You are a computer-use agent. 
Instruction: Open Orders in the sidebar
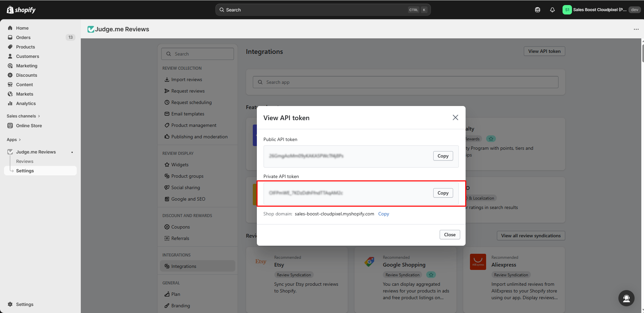tap(23, 37)
